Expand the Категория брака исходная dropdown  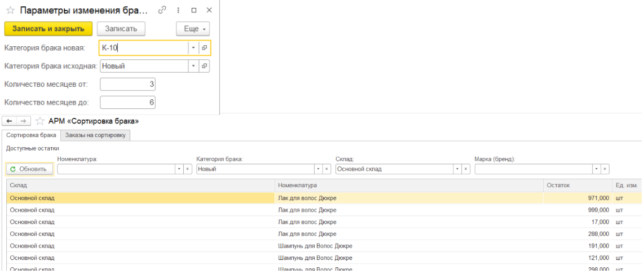(x=193, y=66)
